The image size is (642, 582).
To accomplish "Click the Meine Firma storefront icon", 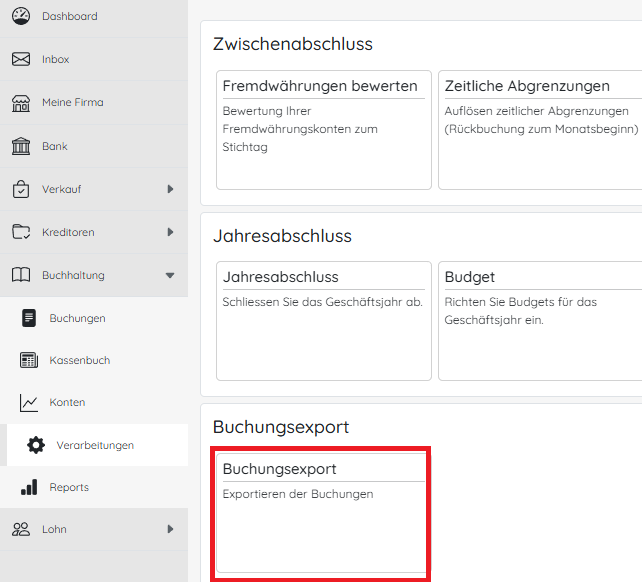I will click(x=21, y=103).
